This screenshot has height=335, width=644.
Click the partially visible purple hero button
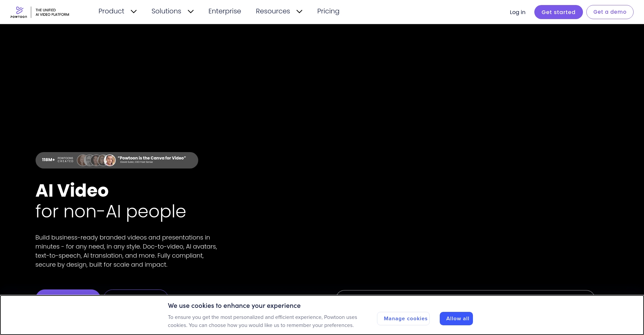[x=68, y=292]
